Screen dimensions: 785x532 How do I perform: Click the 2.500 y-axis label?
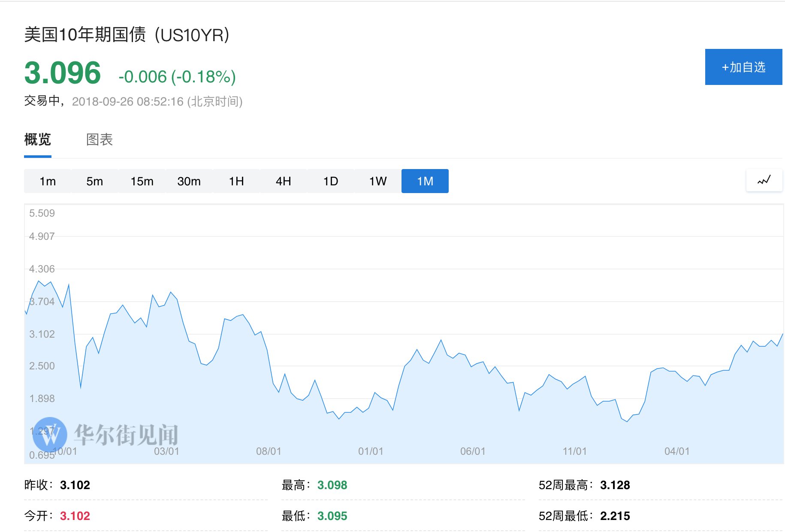pyautogui.click(x=42, y=366)
